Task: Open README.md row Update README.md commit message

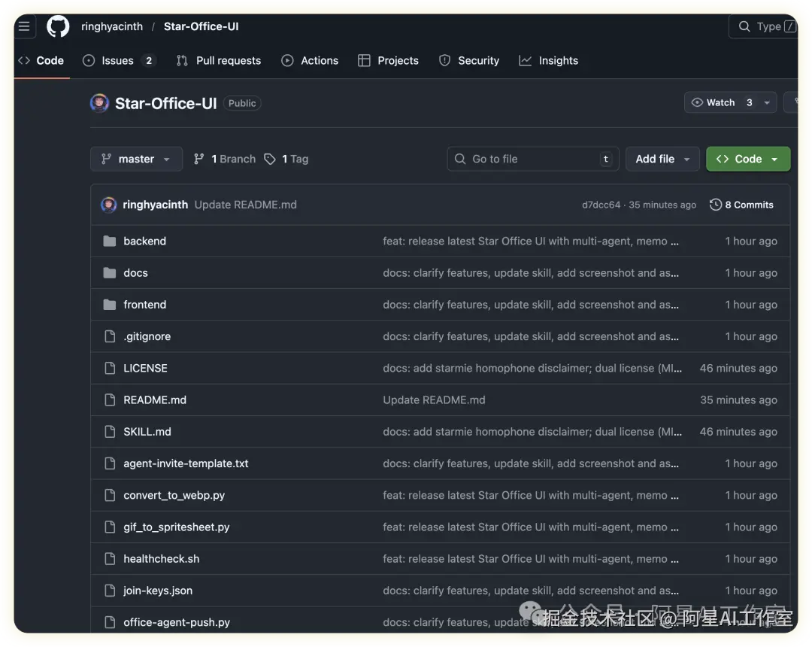Action: point(434,400)
